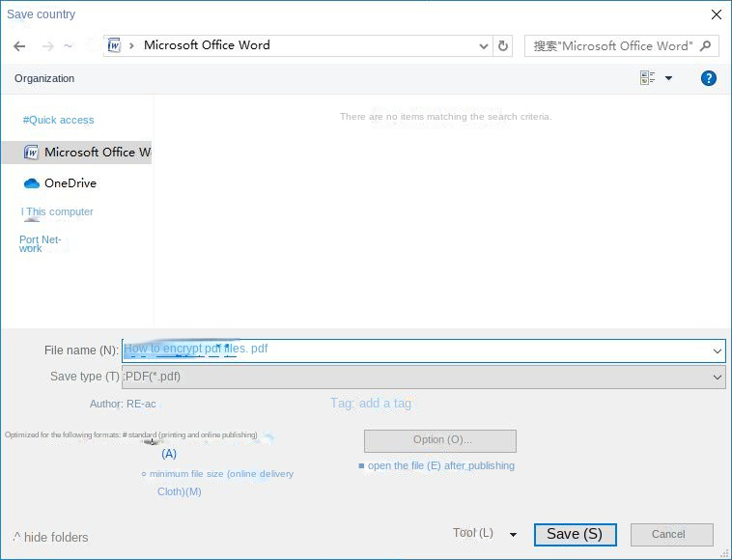Viewport: 732px width, 560px height.
Task: Close the Save dialog window
Action: coord(716,14)
